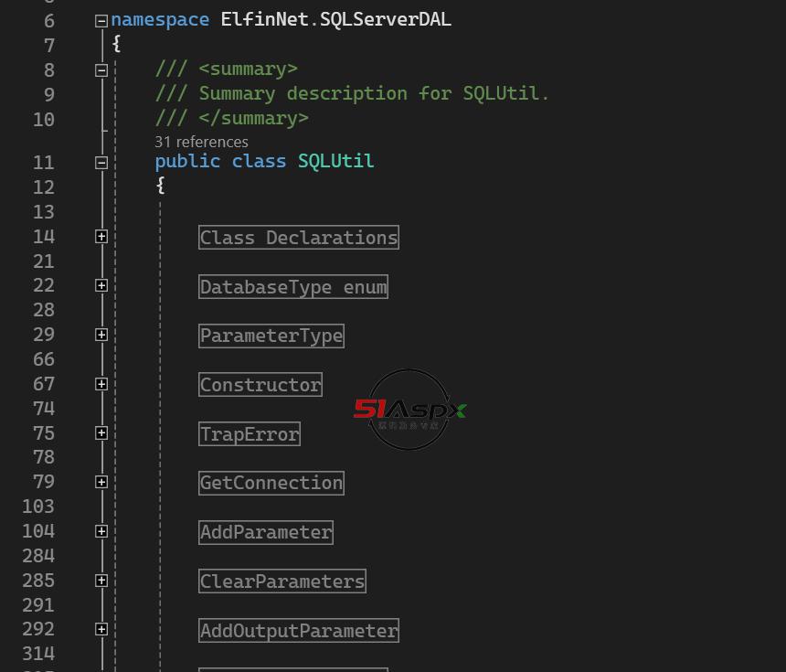Expand the AddParameter region
786x672 pixels.
101,531
